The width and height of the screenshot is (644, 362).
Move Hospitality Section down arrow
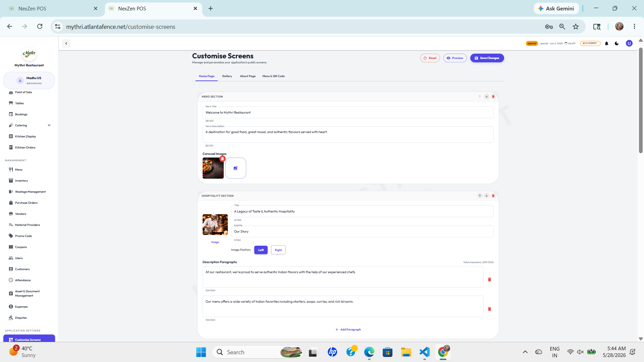[x=486, y=196]
